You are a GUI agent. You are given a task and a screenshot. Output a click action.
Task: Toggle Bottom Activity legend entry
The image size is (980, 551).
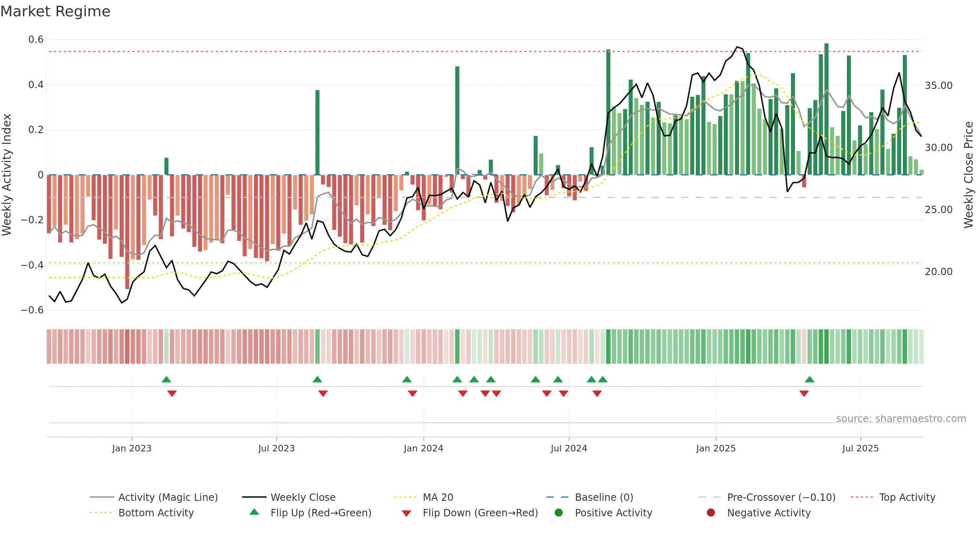click(142, 513)
